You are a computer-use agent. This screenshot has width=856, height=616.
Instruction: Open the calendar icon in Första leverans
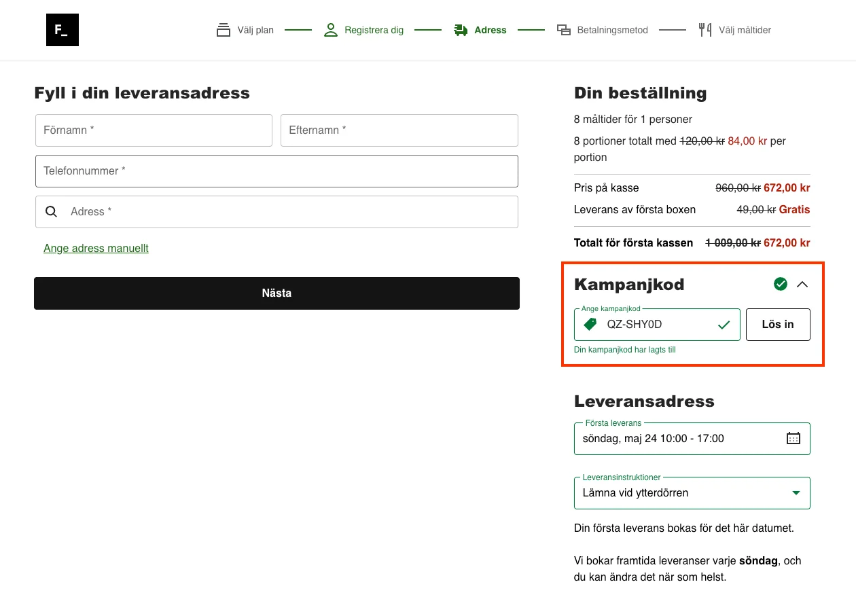point(793,438)
